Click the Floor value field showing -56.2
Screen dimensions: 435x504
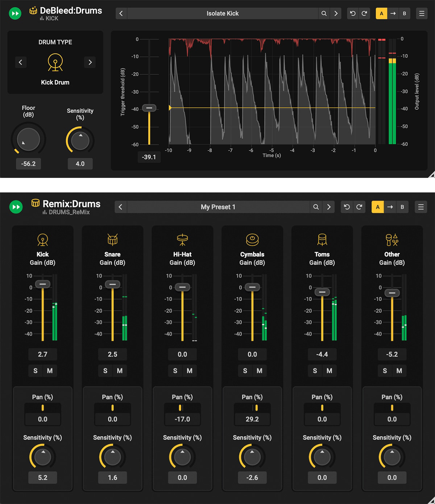pos(28,164)
